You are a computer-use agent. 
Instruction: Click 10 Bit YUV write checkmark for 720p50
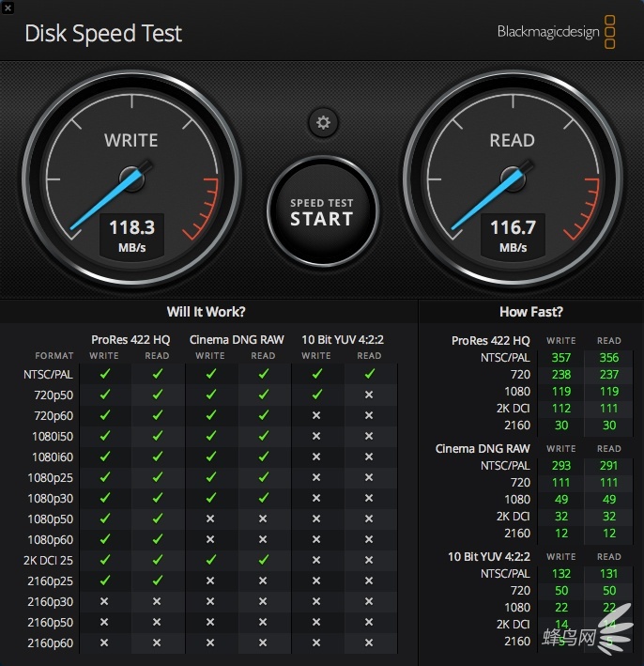(x=316, y=395)
